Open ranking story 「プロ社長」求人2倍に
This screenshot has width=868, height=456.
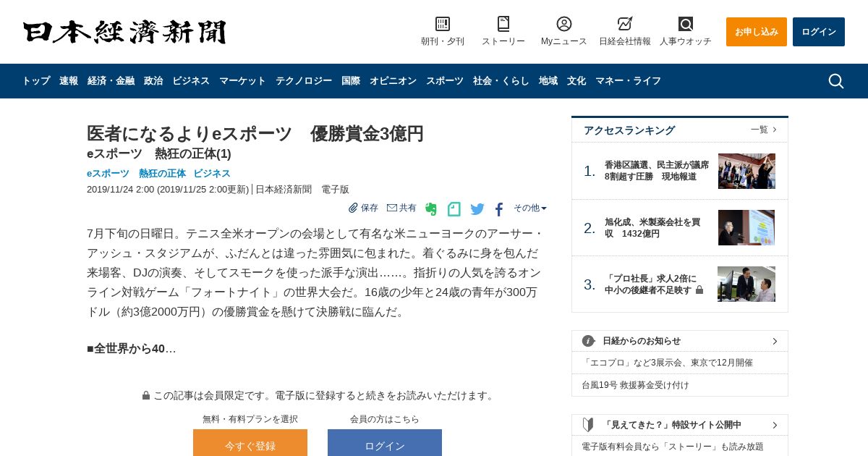[650, 284]
